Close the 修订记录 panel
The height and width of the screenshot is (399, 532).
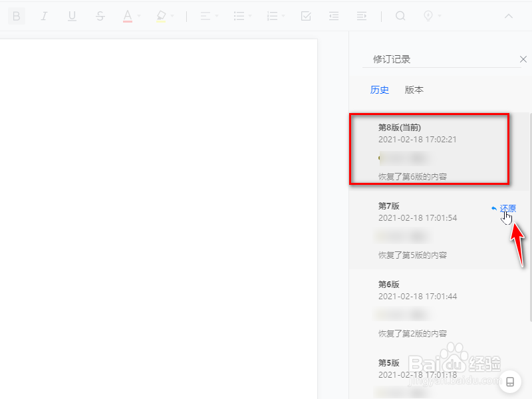pyautogui.click(x=523, y=59)
